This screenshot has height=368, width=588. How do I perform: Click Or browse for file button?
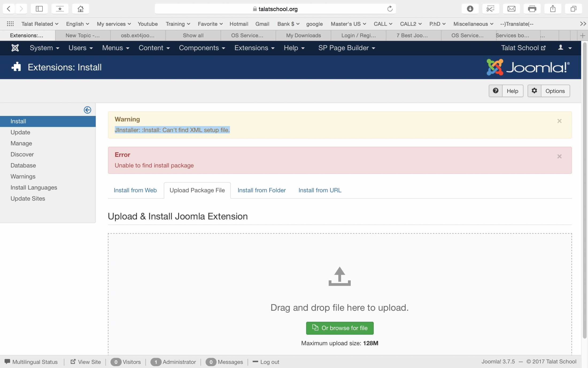coord(340,328)
